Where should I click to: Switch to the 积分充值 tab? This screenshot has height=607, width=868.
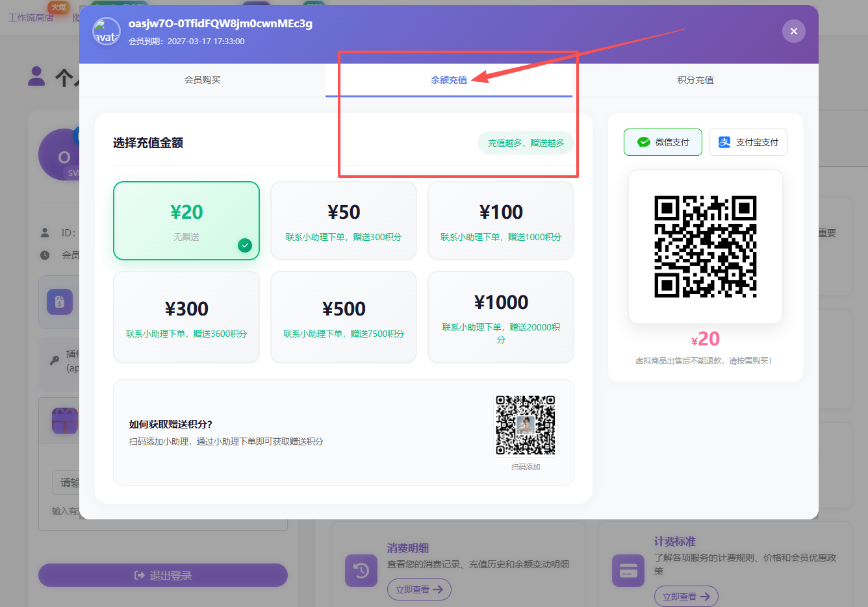tap(695, 80)
